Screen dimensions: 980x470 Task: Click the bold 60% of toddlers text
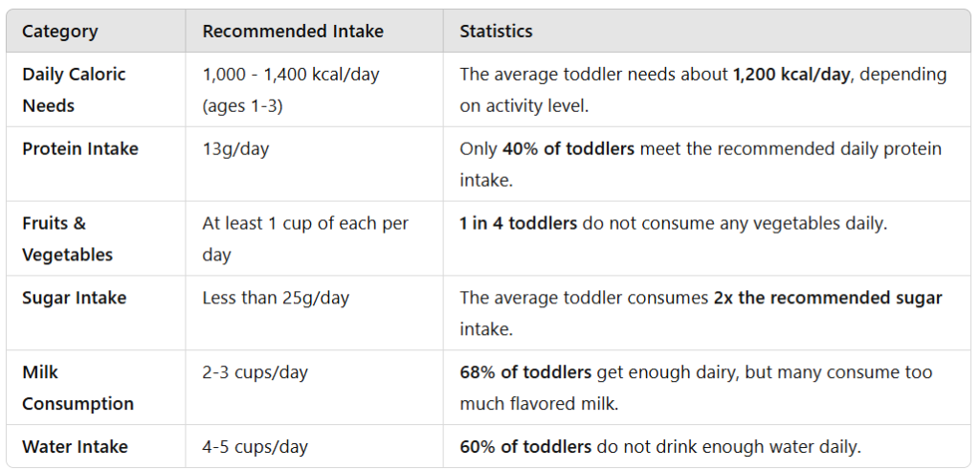(524, 447)
